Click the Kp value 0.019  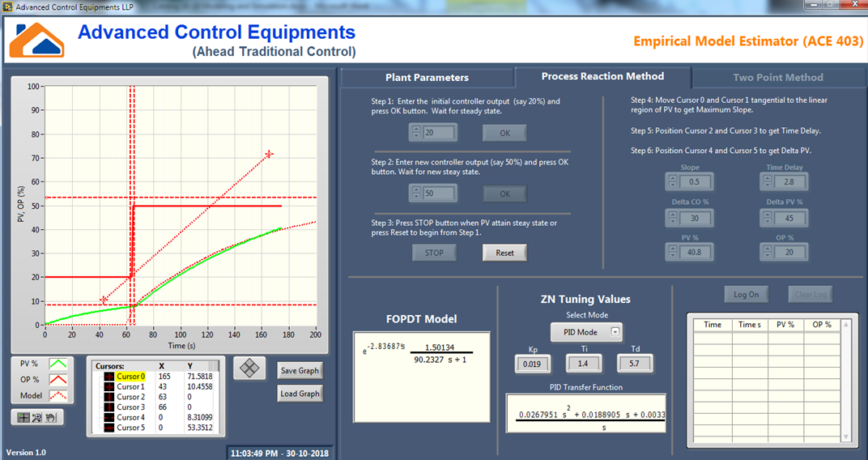532,364
